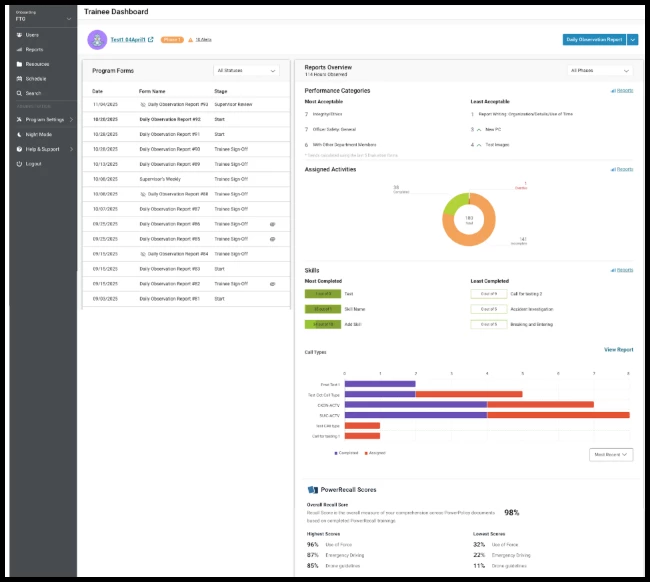Click hidden-eye icon on Daily Observation Report #84

143,254
